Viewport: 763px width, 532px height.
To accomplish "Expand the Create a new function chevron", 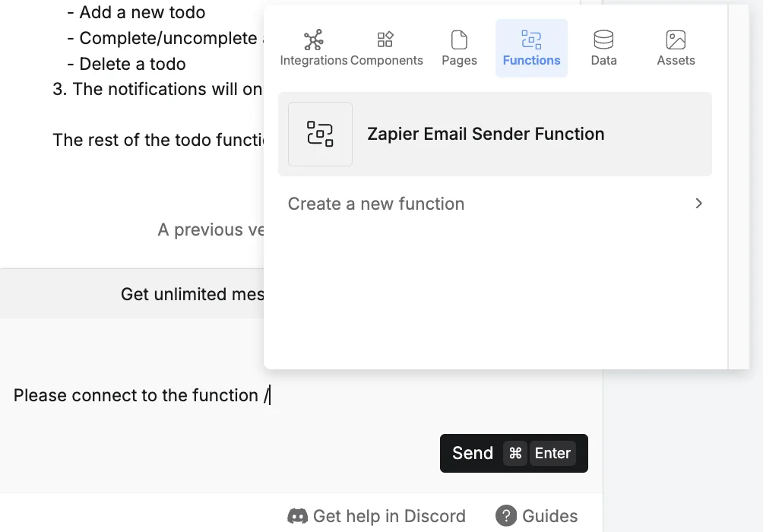I will pyautogui.click(x=698, y=204).
